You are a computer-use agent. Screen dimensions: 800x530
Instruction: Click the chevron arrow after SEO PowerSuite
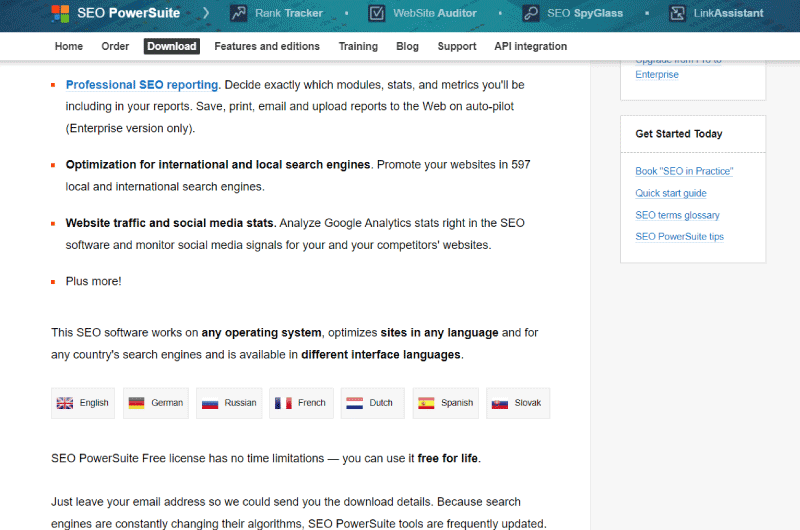206,13
